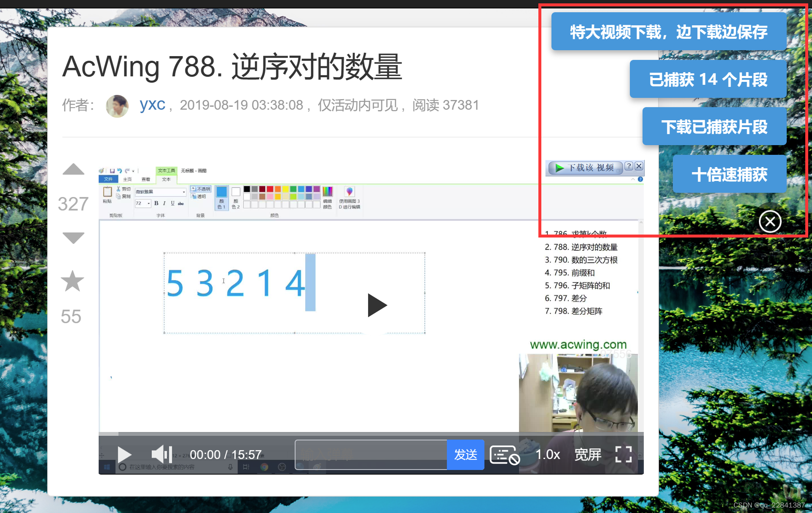Viewport: 812px width, 513px height.
Task: Close the download overlay panel with X
Action: tap(770, 221)
